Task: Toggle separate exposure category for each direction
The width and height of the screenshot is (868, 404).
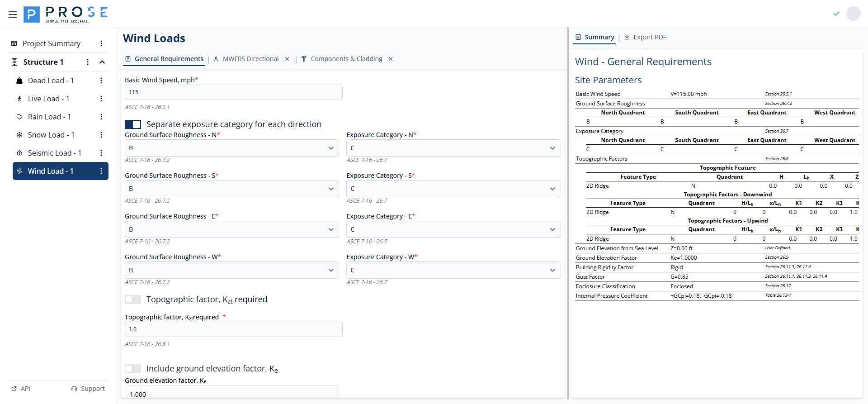Action: pyautogui.click(x=133, y=124)
